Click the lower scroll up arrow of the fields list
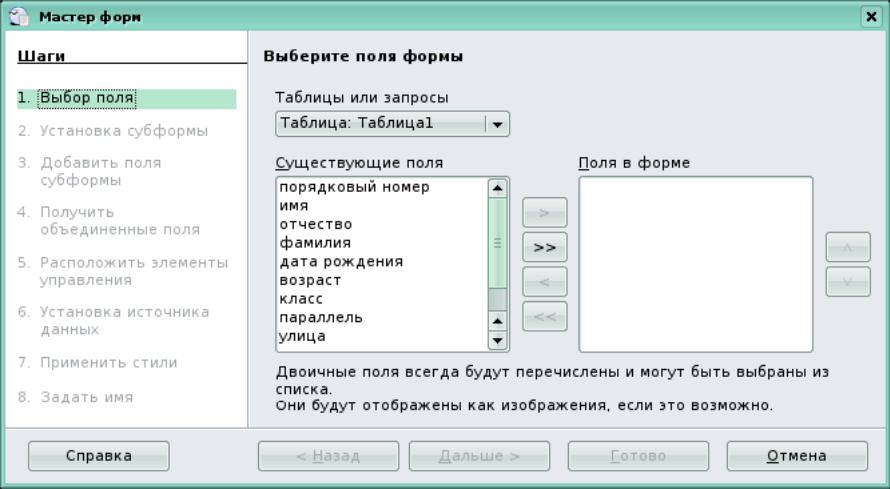The width and height of the screenshot is (890, 489). tap(497, 322)
